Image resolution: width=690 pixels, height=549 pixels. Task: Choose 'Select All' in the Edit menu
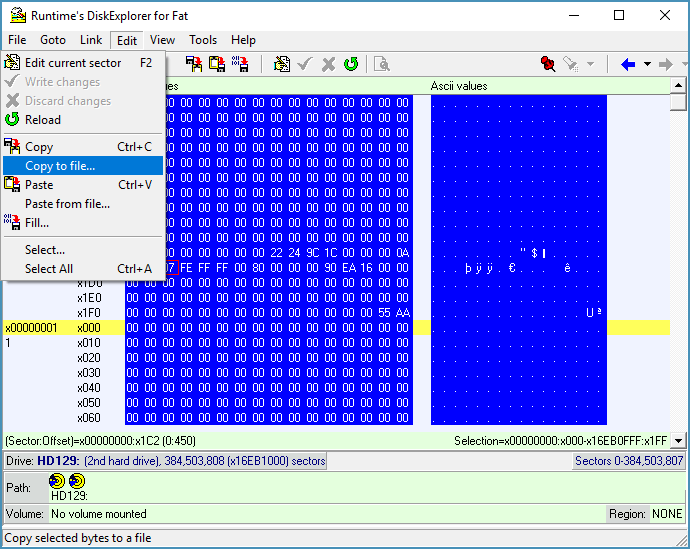pos(48,269)
